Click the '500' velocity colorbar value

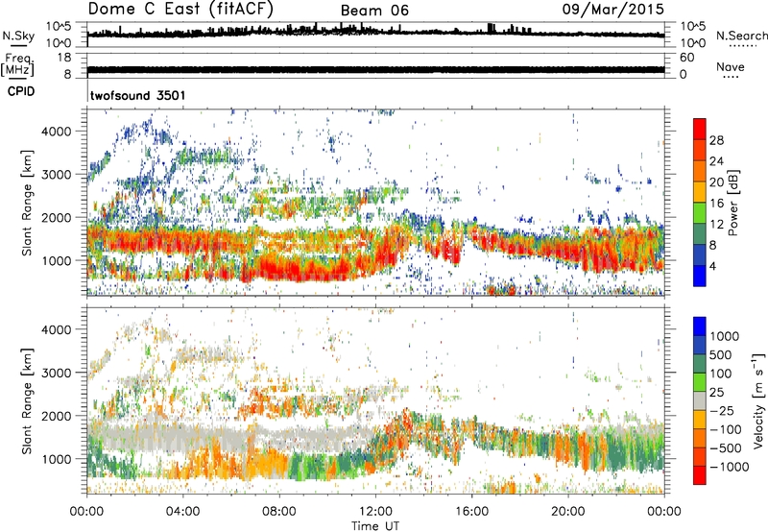click(721, 354)
